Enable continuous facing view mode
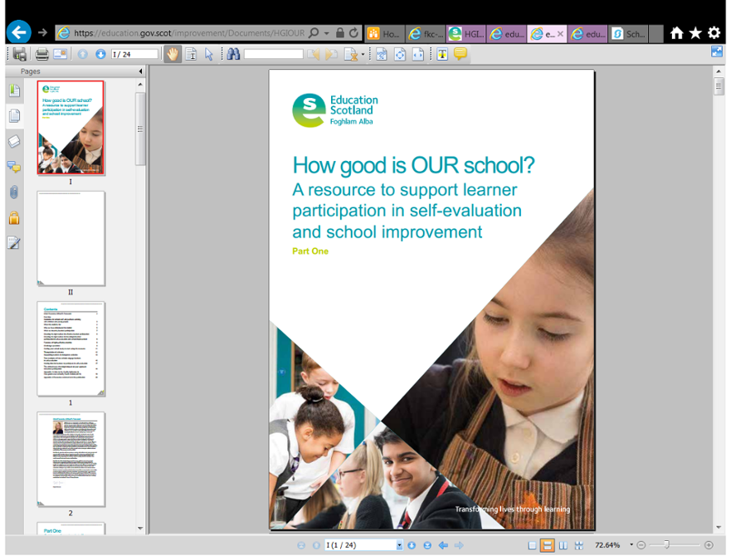 pyautogui.click(x=578, y=545)
